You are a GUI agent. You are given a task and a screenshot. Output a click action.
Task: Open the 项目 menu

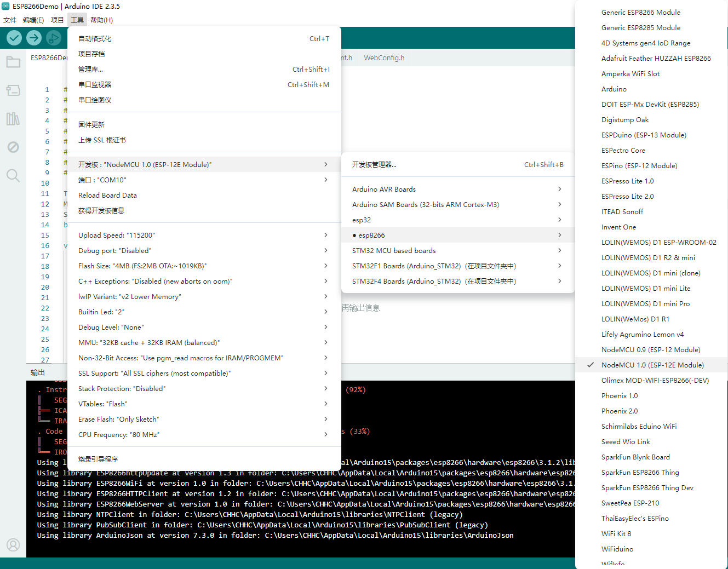58,20
